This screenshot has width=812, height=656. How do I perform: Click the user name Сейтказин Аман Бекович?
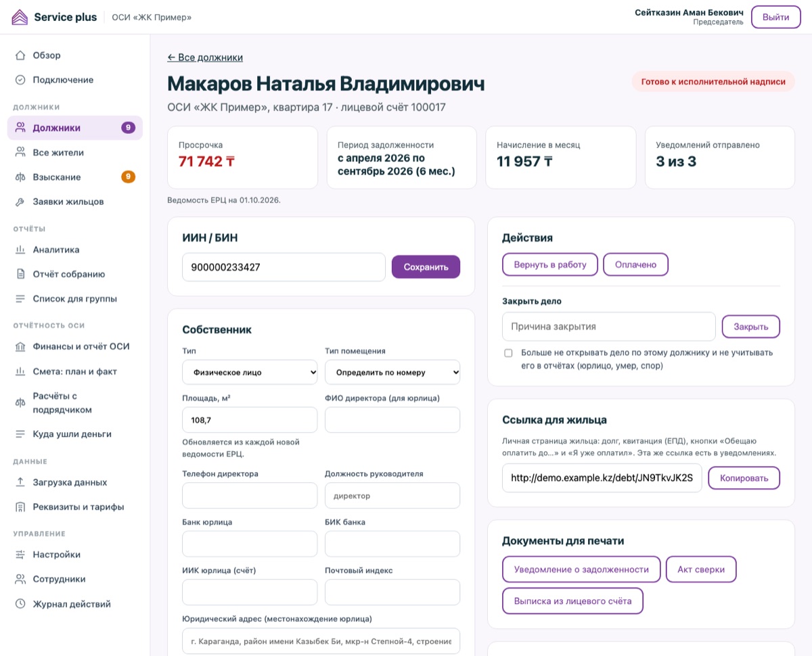coord(690,12)
